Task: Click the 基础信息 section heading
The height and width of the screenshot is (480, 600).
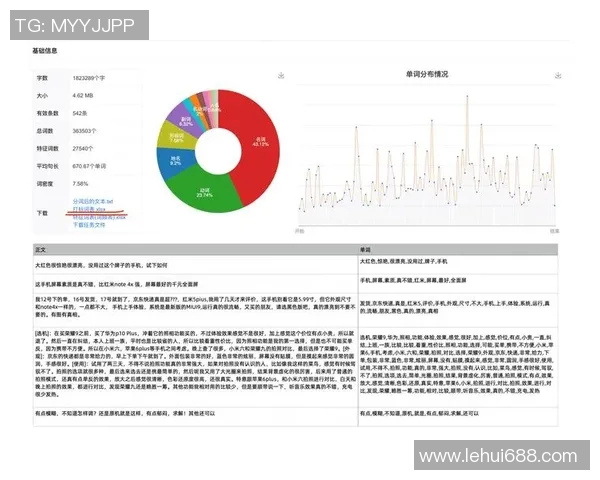Action: (45, 51)
